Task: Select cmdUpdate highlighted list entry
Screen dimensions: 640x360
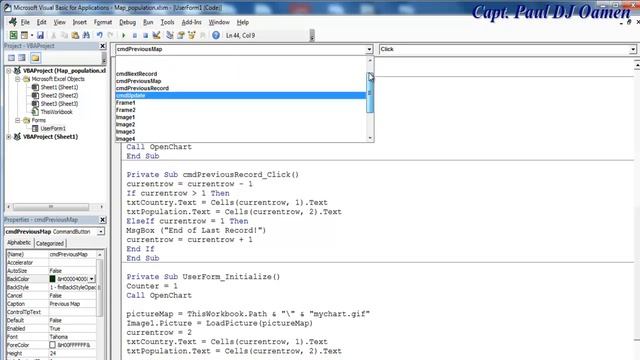Action: [241, 96]
